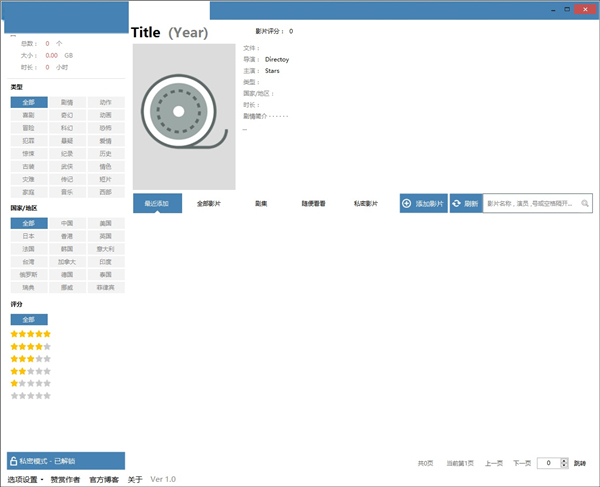Open the 选项设置 dropdown menu

click(27, 480)
